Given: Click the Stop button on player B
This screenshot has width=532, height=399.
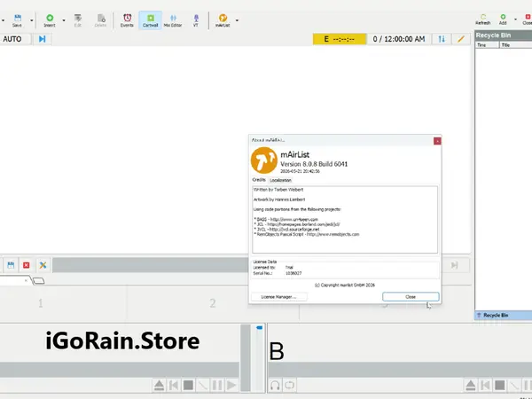Looking at the screenshot, I should (500, 385).
